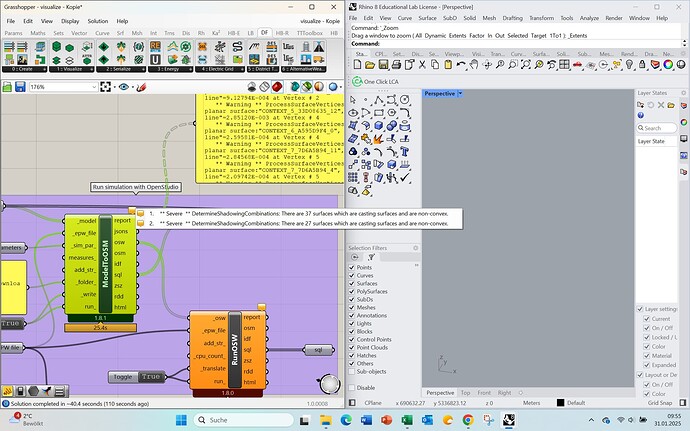Viewport: 690px width, 431px height.
Task: Uncheck the Surfaces selection filter
Action: pos(352,283)
